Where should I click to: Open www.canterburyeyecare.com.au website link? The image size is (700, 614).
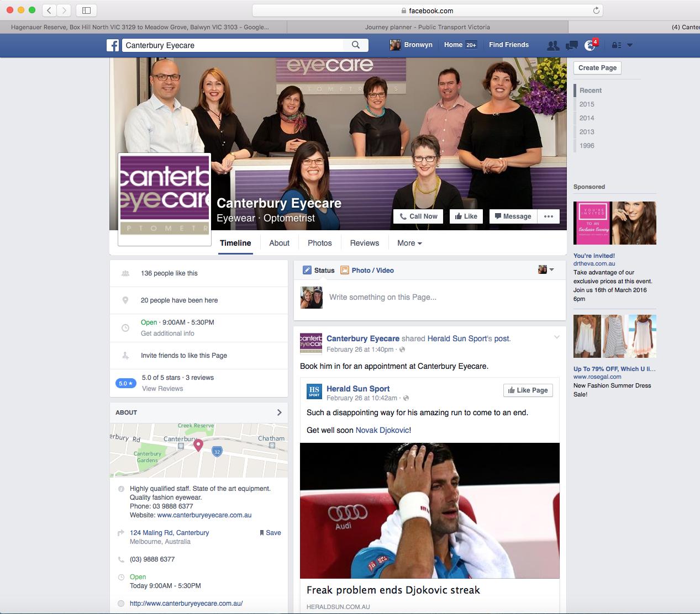pos(204,515)
